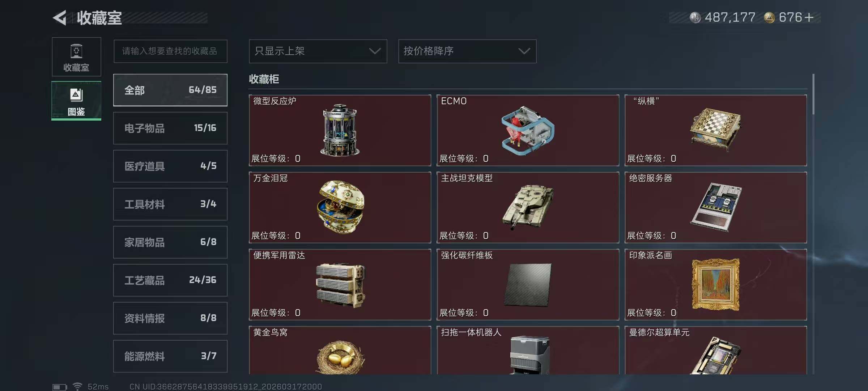Open the 只显示上架 filter dropdown
Viewport: 868px width, 391px height.
pos(318,51)
